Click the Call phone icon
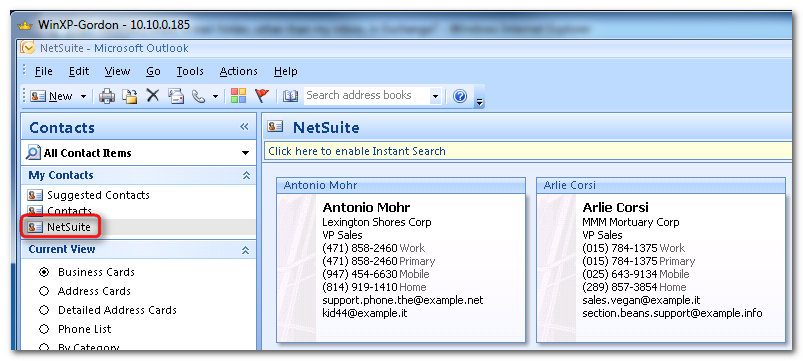 coord(199,96)
